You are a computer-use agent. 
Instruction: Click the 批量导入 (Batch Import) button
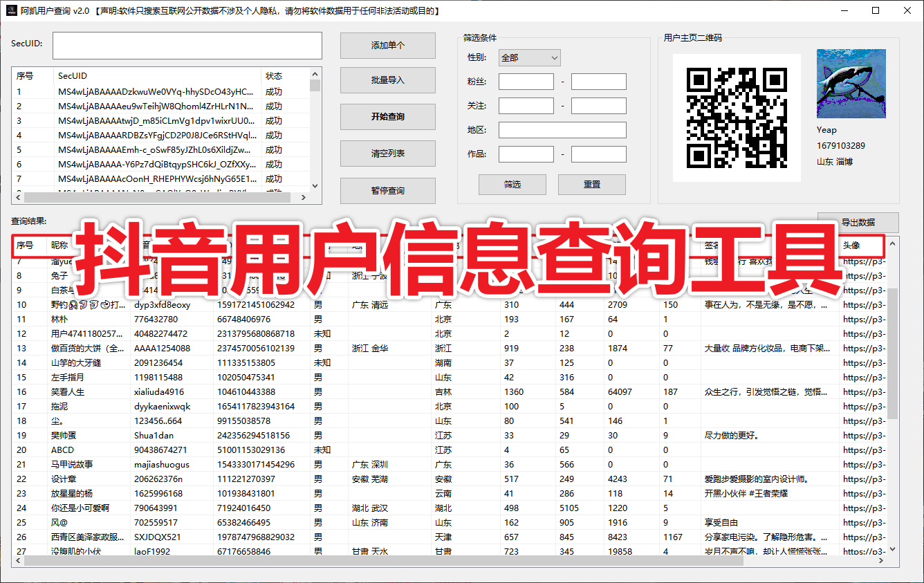pyautogui.click(x=387, y=80)
